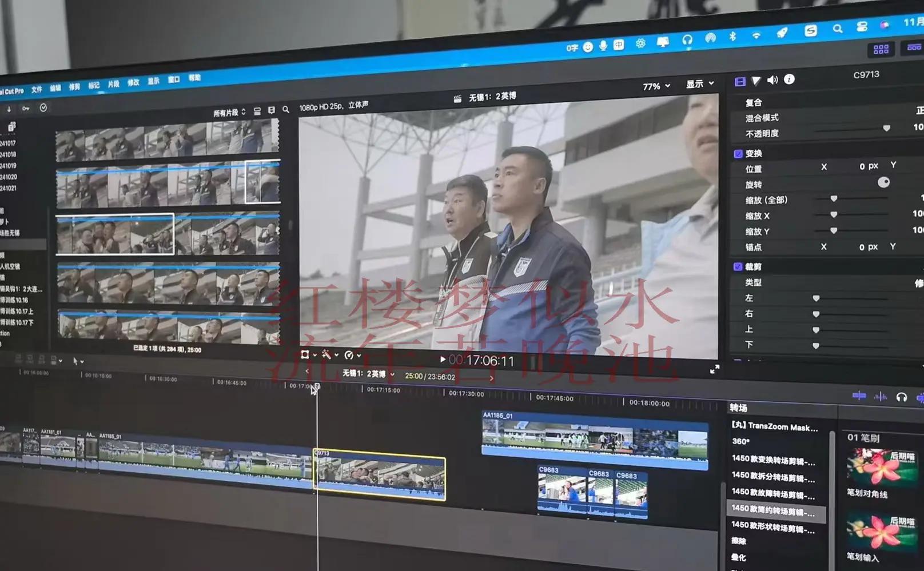
Task: Toggle audio skimming waveform icon
Action: pyautogui.click(x=881, y=397)
